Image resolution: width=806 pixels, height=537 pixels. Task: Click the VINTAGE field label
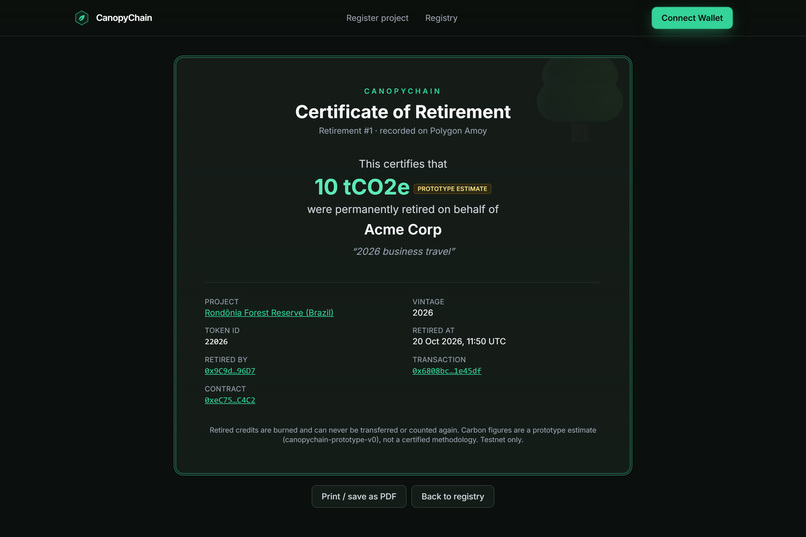428,302
